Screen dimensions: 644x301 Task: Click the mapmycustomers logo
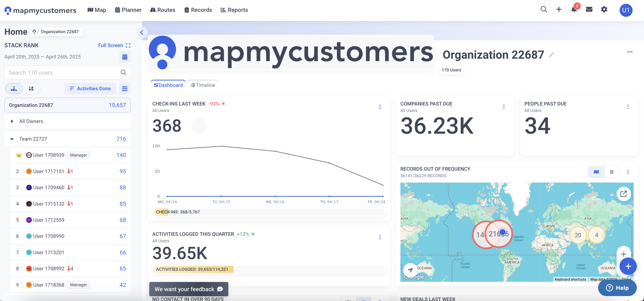pos(40,10)
